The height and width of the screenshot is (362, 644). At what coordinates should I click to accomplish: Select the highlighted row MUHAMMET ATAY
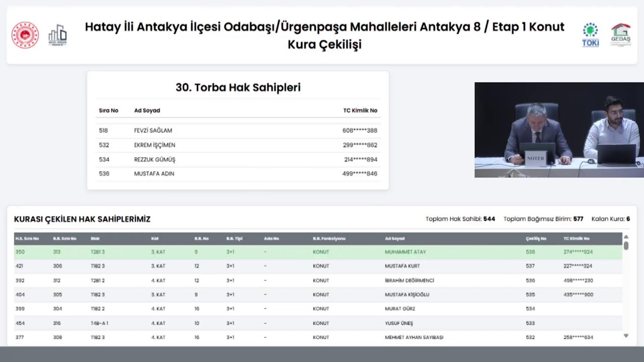[x=318, y=252]
